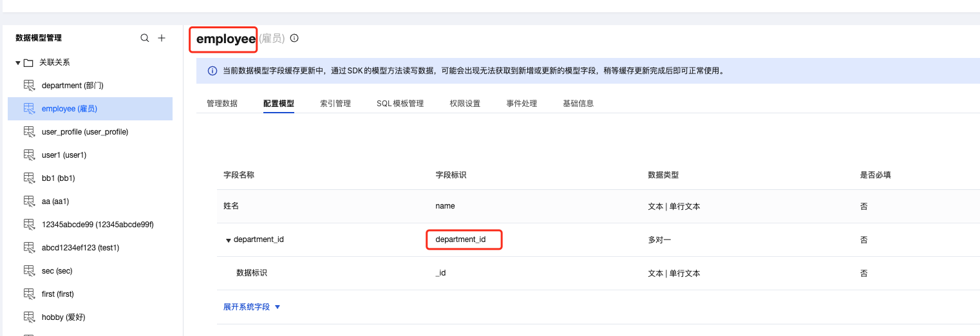Select 12345abcde99 model in sidebar

point(97,225)
